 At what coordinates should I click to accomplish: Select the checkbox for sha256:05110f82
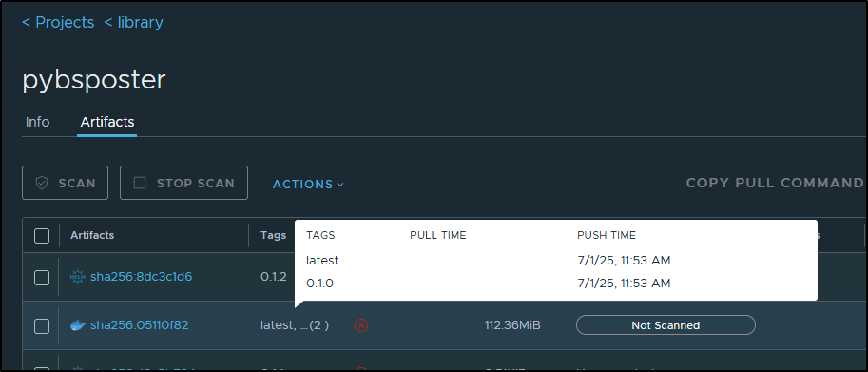click(x=42, y=326)
